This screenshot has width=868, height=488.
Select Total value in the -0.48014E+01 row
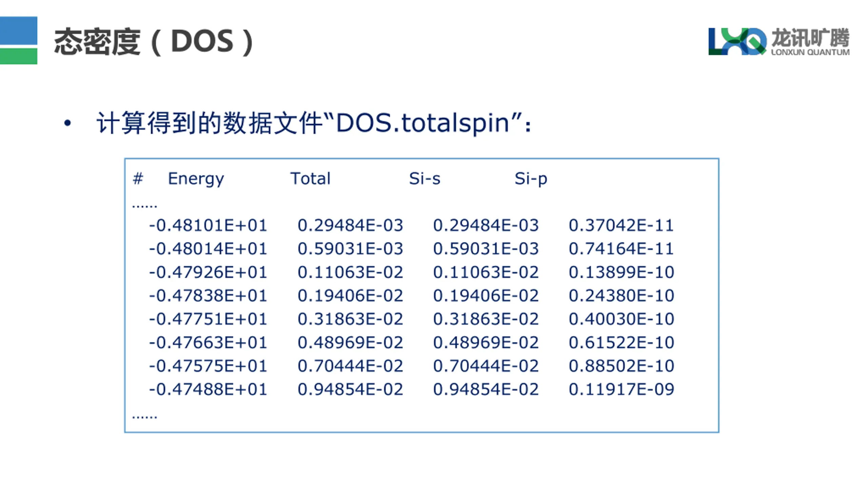pos(350,249)
